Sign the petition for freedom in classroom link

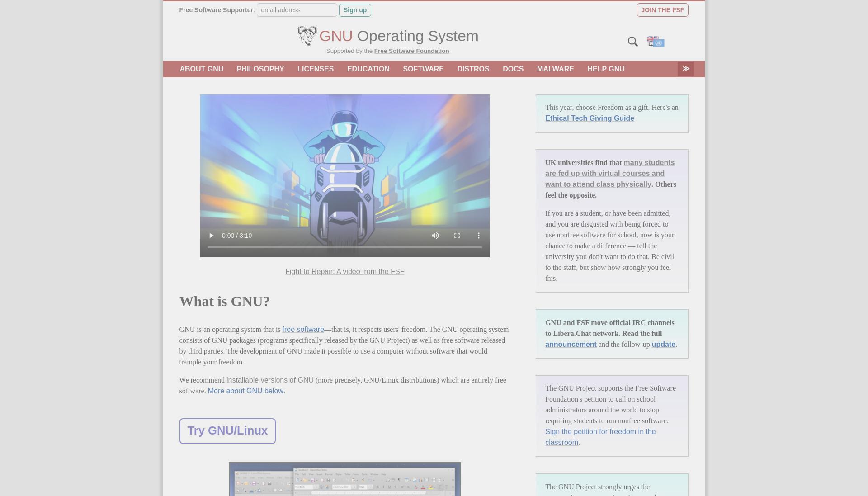[600, 437]
